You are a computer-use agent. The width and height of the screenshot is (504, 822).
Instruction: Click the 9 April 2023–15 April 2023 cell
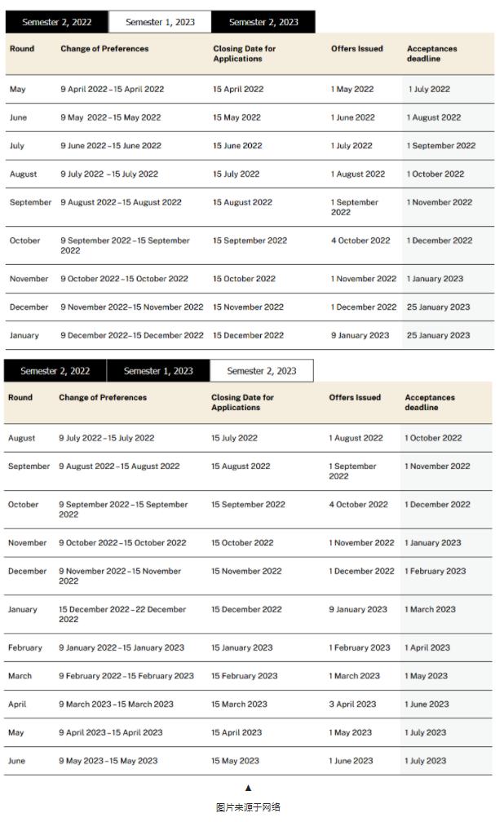coord(110,732)
